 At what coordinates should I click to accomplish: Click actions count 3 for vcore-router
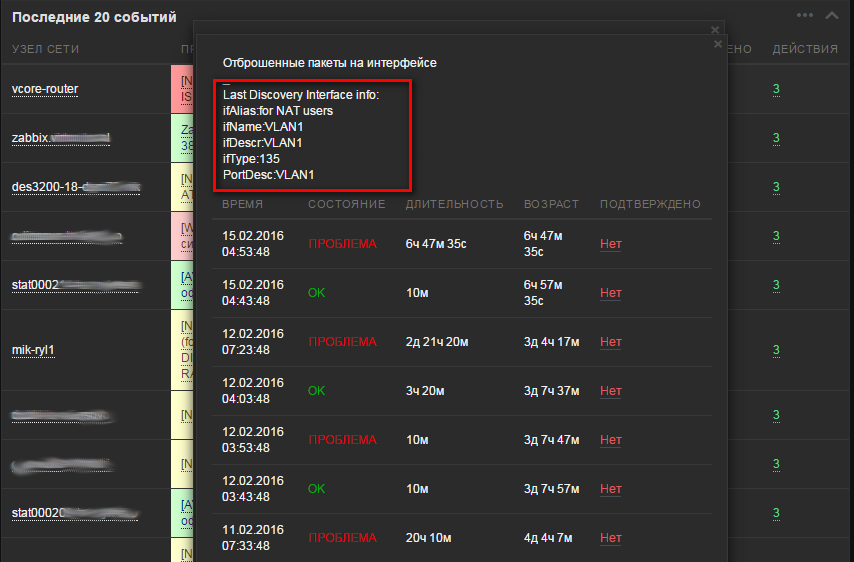(776, 89)
